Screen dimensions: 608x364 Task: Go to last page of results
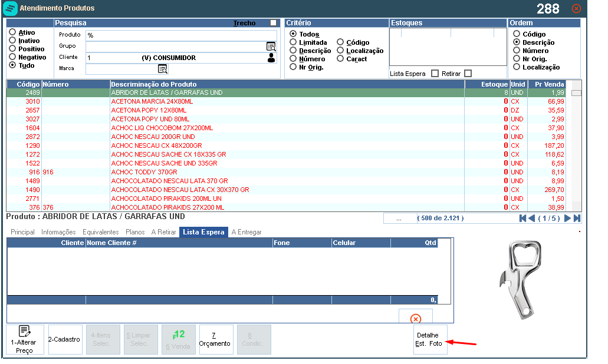coord(577,219)
